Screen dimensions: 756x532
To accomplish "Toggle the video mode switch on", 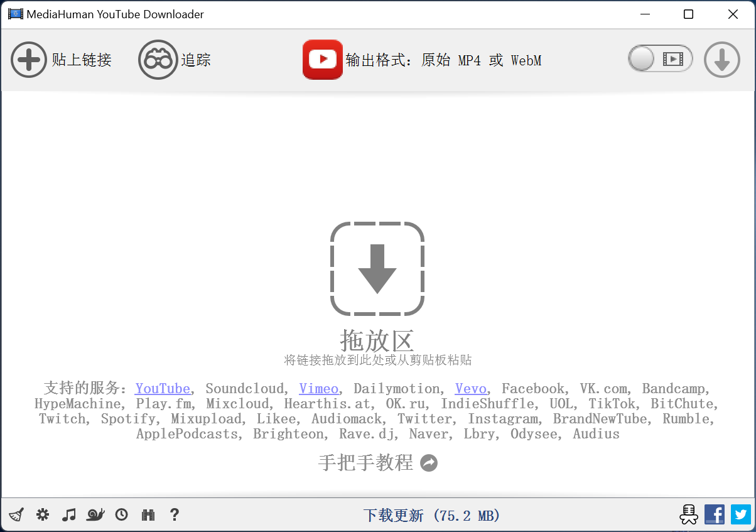I will [660, 59].
